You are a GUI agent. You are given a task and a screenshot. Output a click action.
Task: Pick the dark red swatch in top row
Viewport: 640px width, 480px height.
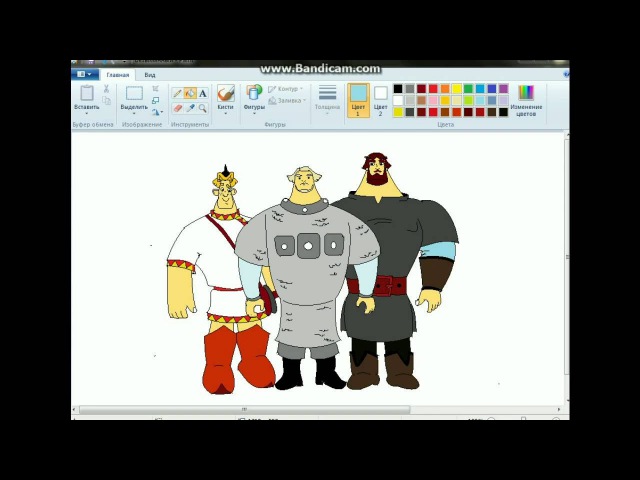tap(422, 89)
